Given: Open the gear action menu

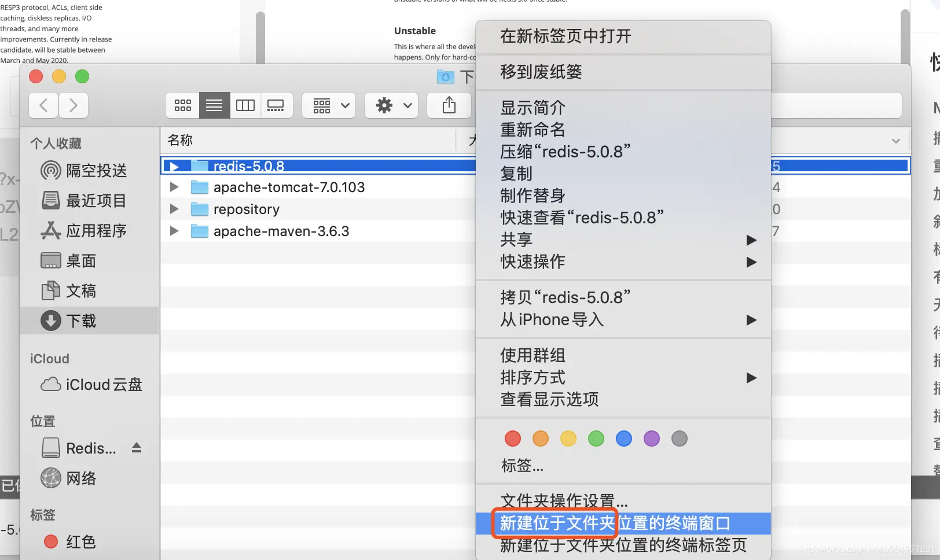Looking at the screenshot, I should coord(391,105).
